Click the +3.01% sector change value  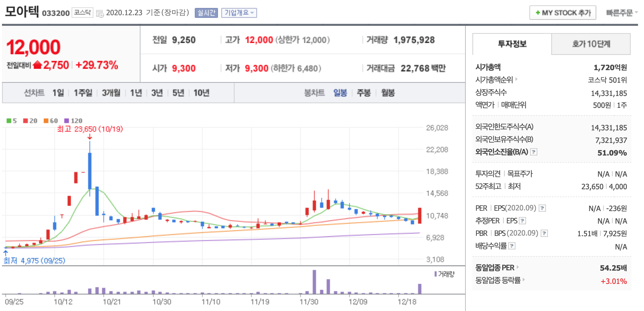[x=614, y=281]
